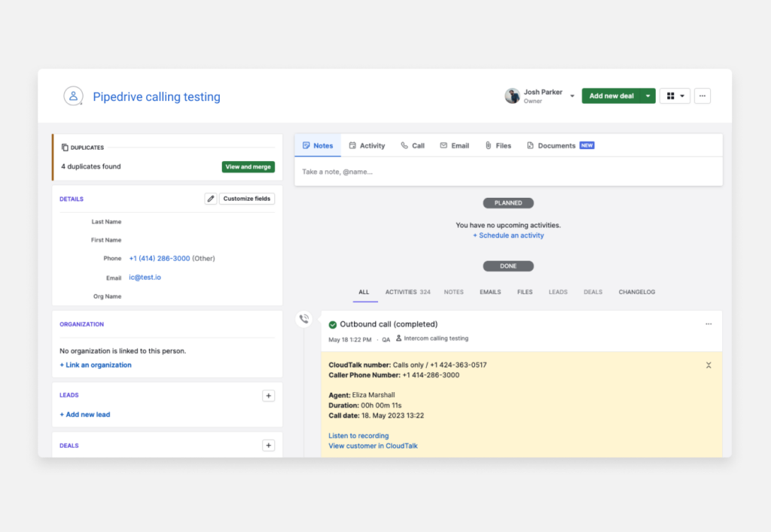The image size is (771, 532).
Task: Switch to the Documents tab
Action: tap(560, 145)
